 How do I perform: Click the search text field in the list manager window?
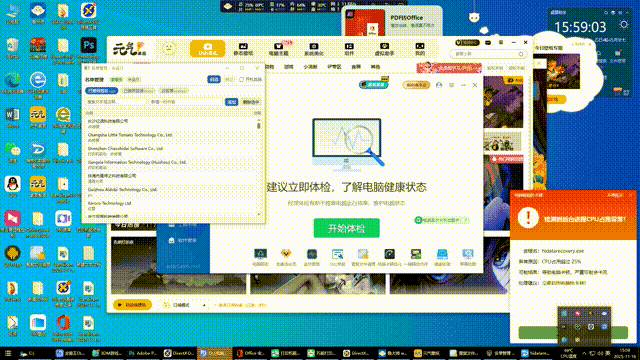pos(116,102)
